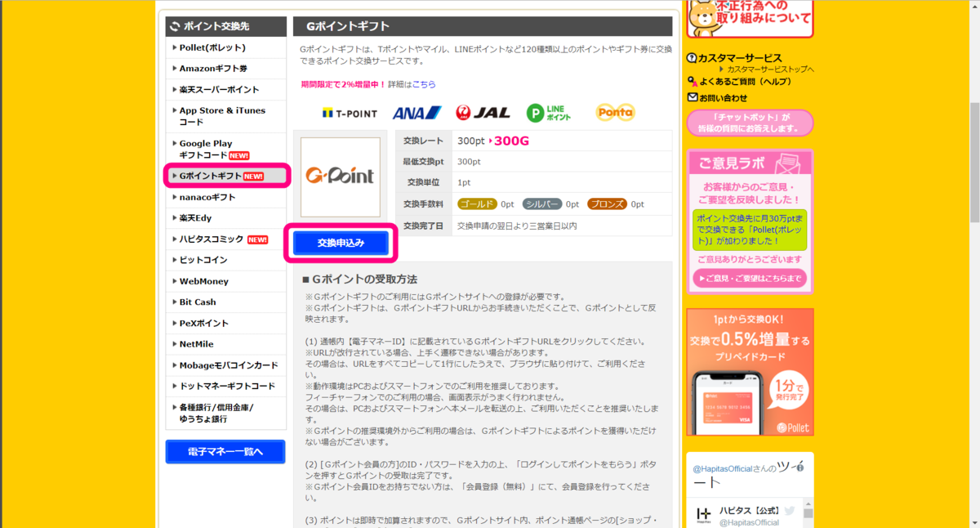Open お問い合わせ link

[723, 98]
